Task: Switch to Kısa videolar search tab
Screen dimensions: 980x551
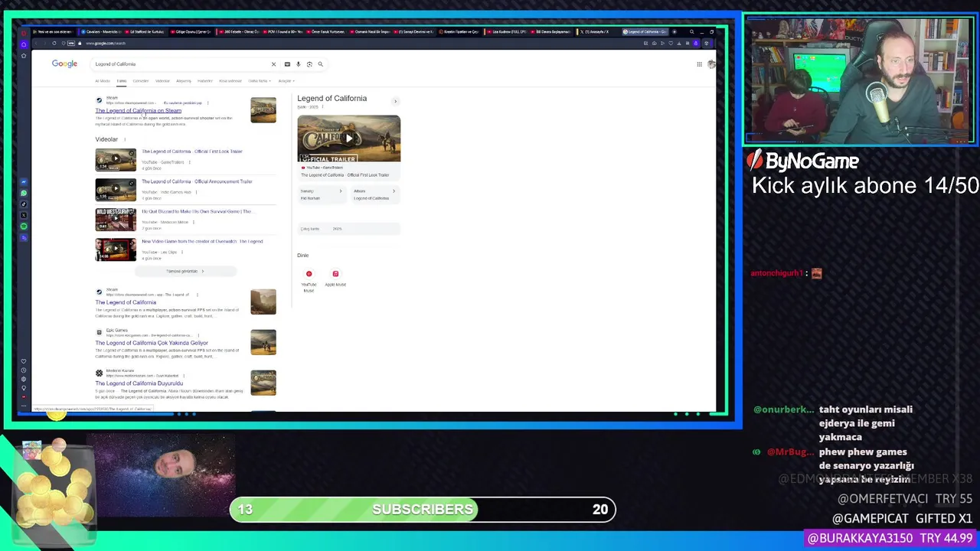Action: (230, 80)
